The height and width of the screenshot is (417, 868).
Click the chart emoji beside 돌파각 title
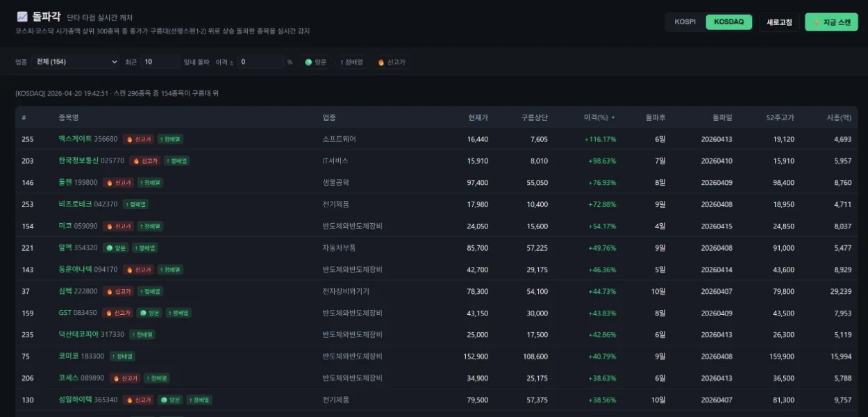[22, 17]
